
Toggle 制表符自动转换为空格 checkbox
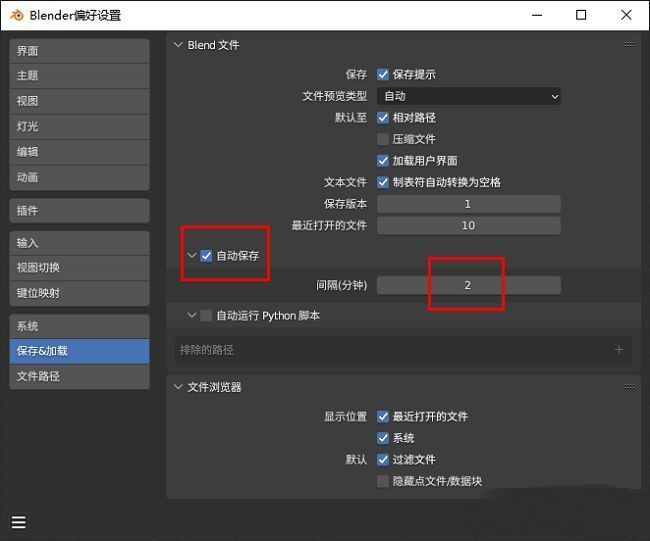coord(383,182)
